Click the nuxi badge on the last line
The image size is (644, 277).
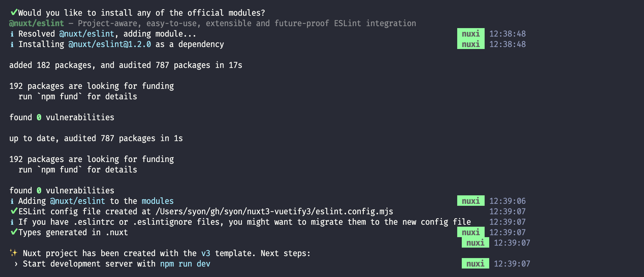tap(475, 264)
